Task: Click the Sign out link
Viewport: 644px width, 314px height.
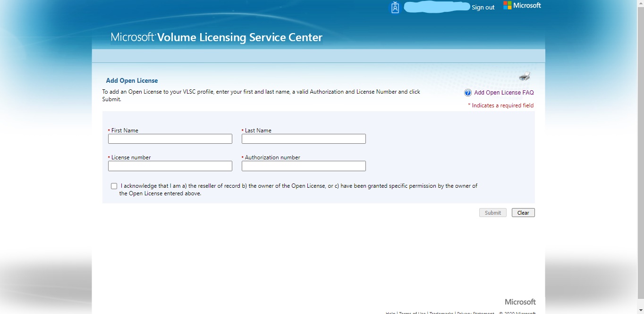Action: pos(483,8)
